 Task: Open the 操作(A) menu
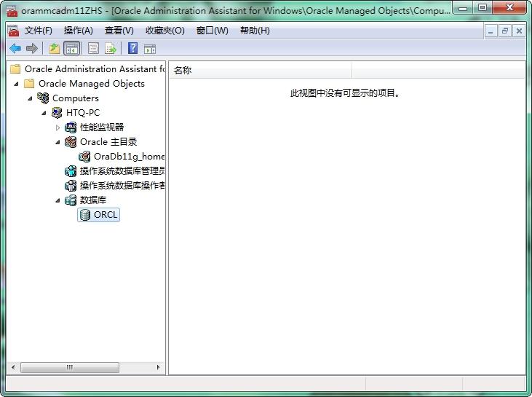(79, 31)
